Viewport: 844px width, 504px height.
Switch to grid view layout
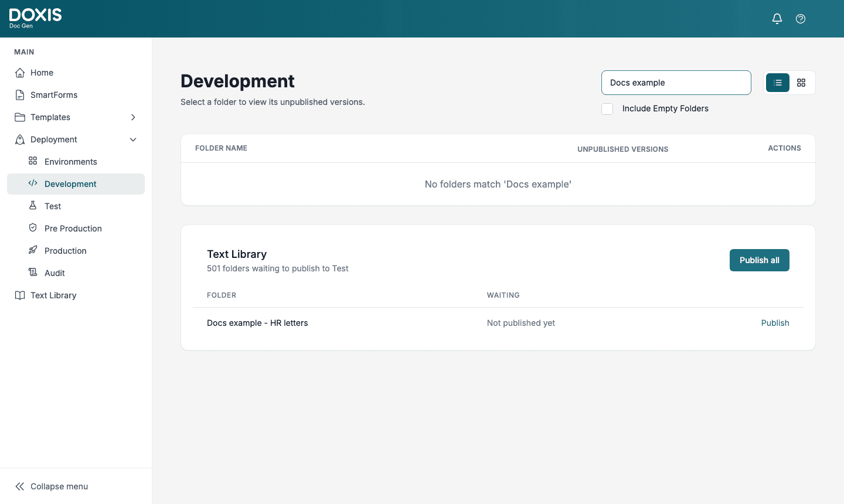[801, 83]
